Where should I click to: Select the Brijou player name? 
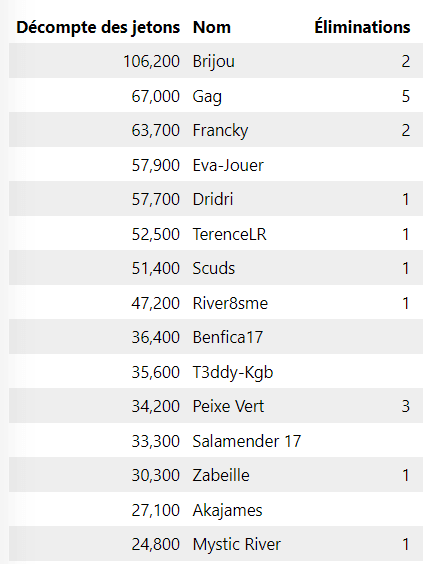point(214,62)
